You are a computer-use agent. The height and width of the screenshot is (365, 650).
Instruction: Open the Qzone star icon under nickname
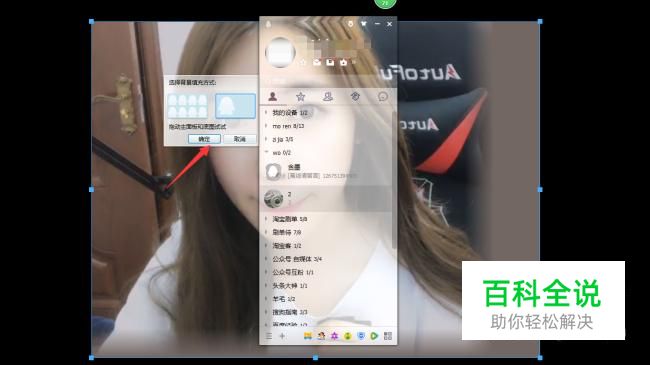click(303, 62)
